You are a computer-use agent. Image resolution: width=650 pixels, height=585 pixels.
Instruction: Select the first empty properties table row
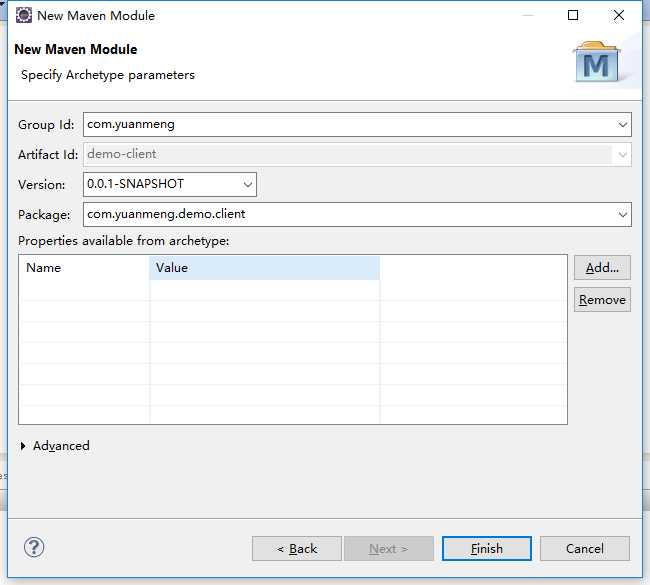pos(293,290)
